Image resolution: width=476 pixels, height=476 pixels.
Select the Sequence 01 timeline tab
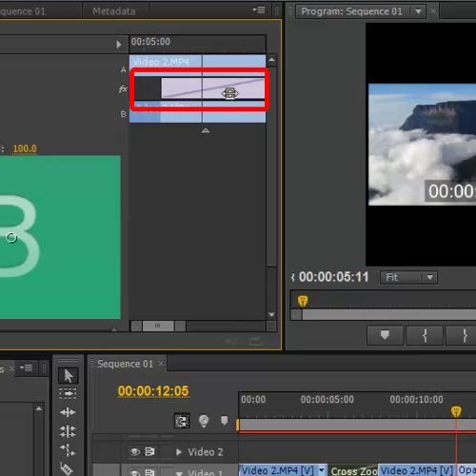[125, 364]
